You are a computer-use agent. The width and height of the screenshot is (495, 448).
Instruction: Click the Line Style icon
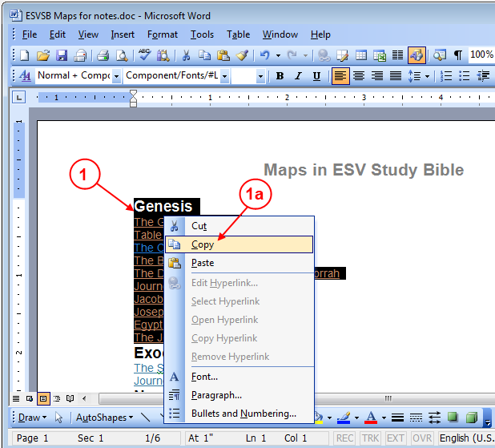pos(397,418)
